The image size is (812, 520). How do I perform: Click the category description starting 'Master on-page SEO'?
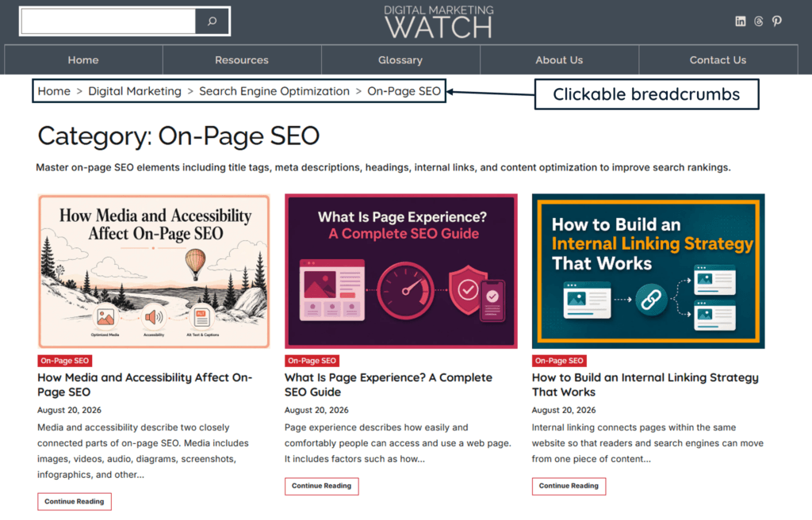pos(383,167)
